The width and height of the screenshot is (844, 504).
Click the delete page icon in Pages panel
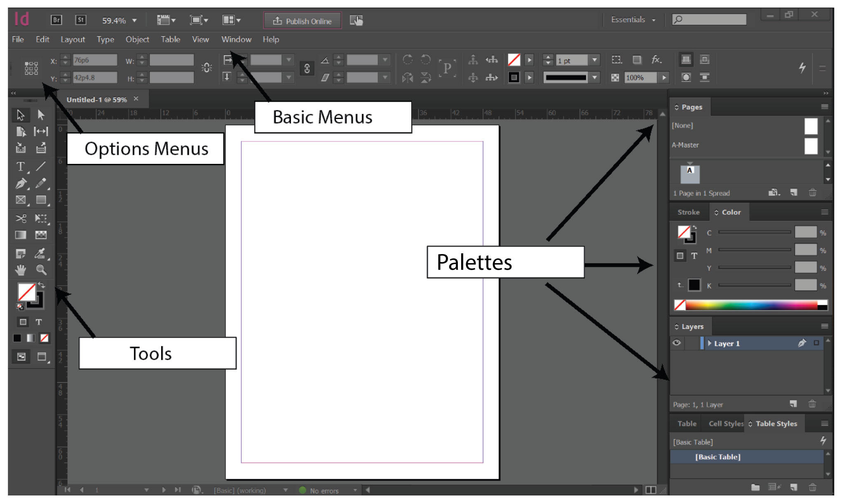(x=812, y=192)
